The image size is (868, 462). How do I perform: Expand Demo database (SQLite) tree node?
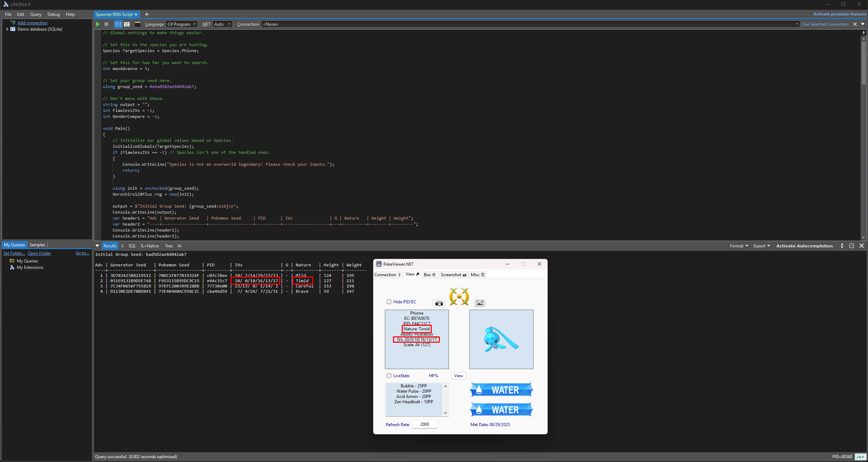pyautogui.click(x=7, y=29)
